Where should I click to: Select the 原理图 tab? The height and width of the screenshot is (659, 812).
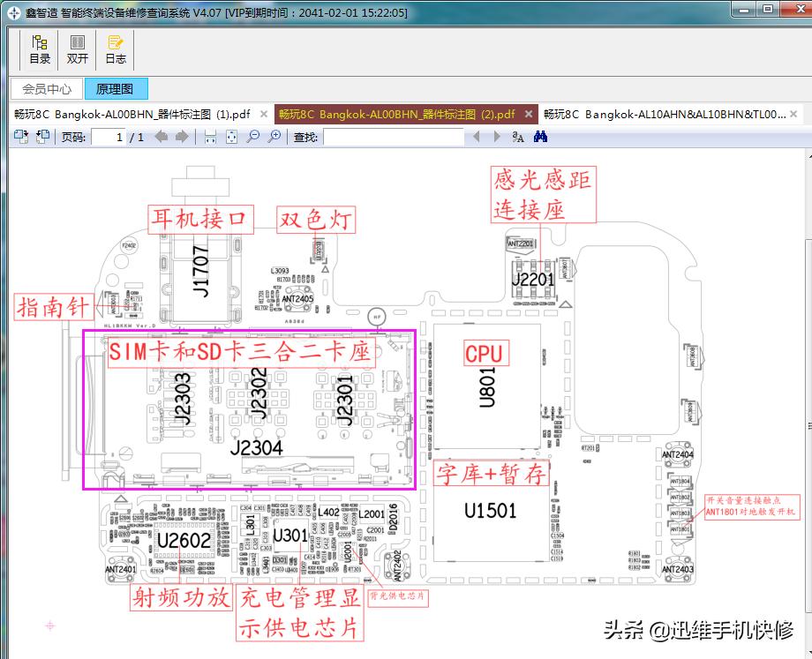[x=116, y=88]
